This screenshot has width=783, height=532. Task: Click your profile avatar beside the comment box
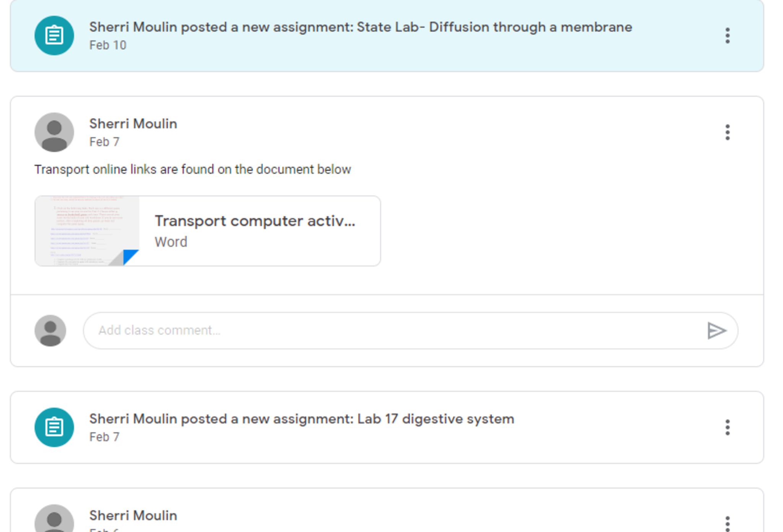pyautogui.click(x=50, y=331)
